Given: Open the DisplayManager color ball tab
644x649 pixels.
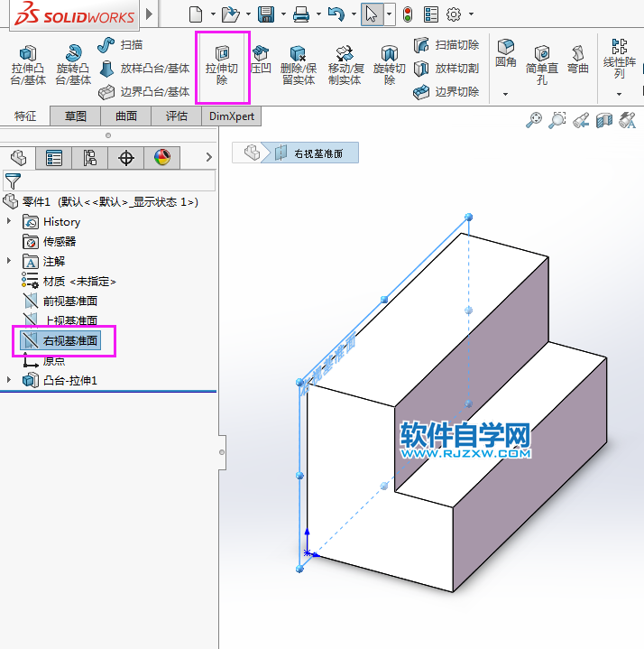Looking at the screenshot, I should coord(161,158).
